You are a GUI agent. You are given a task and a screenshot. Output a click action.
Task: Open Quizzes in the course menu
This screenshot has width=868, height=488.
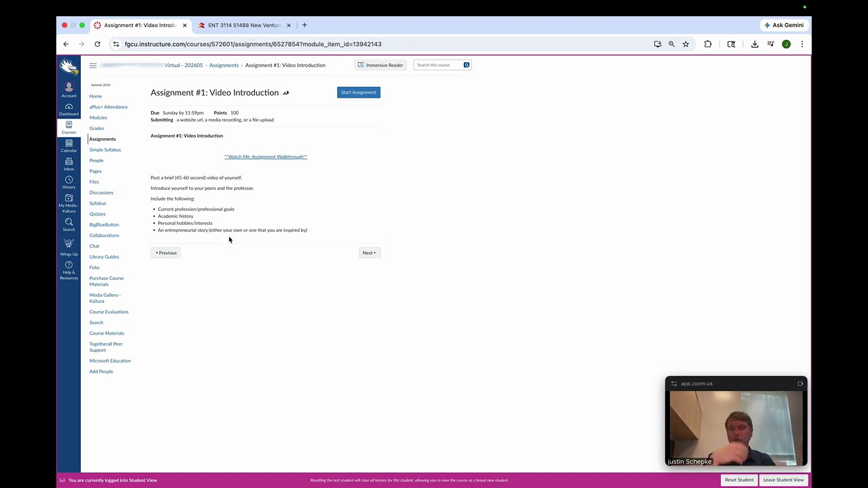tap(98, 214)
